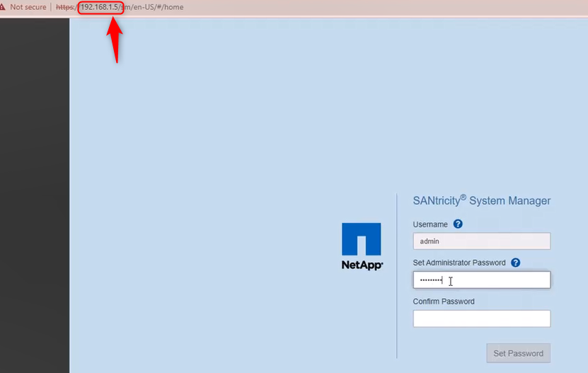Click the Not secure label
Viewport: 588px width, 373px height.
point(28,7)
